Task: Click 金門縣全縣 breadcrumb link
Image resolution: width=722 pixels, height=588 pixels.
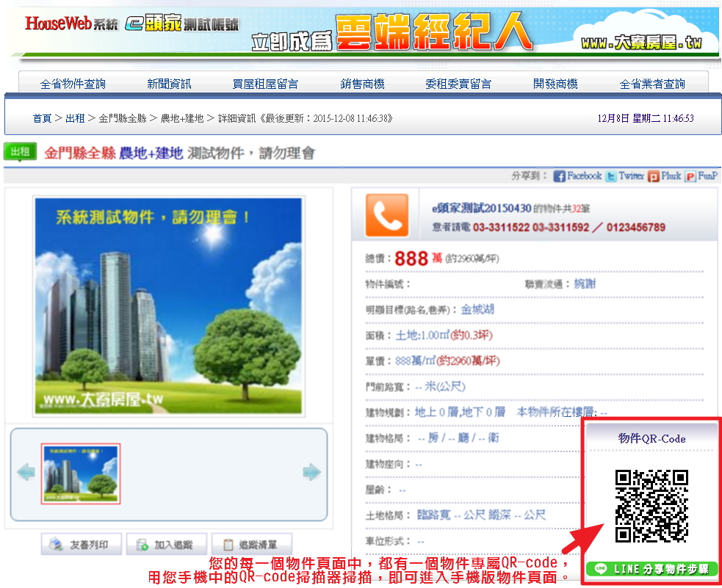Action: coord(123,118)
